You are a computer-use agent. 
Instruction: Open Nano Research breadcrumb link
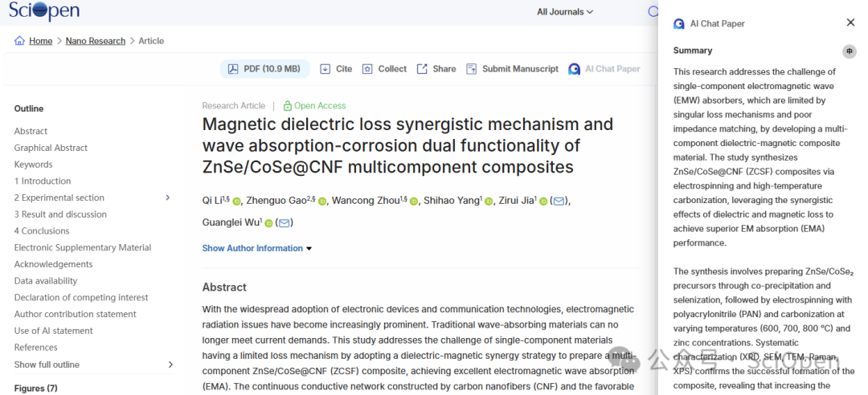(95, 41)
